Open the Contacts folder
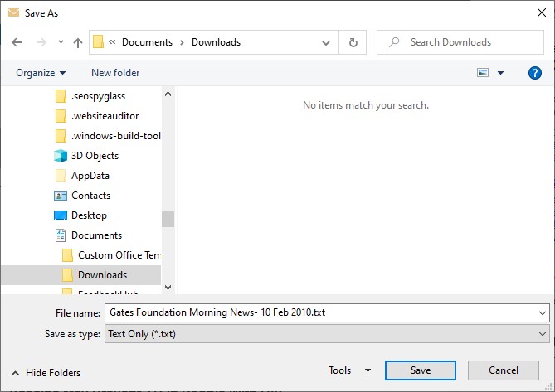Viewport: 555px width, 392px height. (x=91, y=196)
